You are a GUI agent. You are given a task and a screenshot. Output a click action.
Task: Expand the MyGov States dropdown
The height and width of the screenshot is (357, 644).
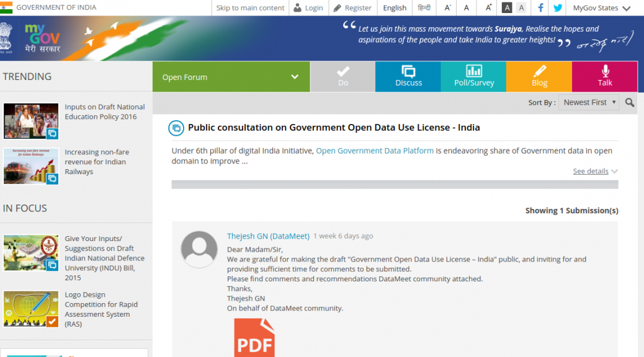point(602,8)
